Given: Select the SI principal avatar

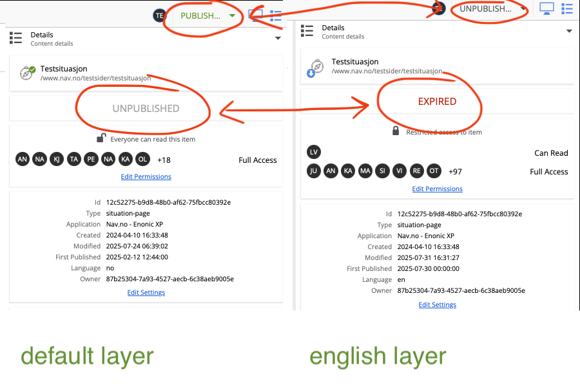Looking at the screenshot, I should click(x=382, y=171).
